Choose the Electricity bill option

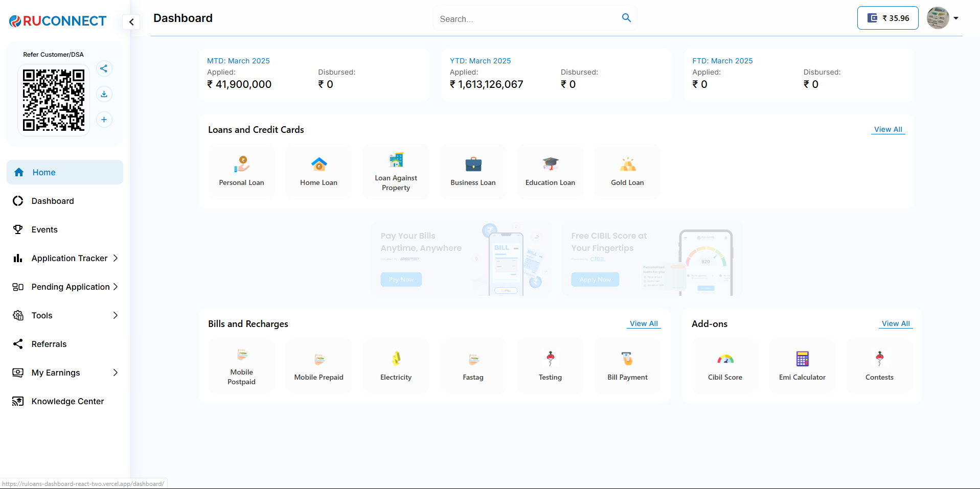click(x=396, y=366)
